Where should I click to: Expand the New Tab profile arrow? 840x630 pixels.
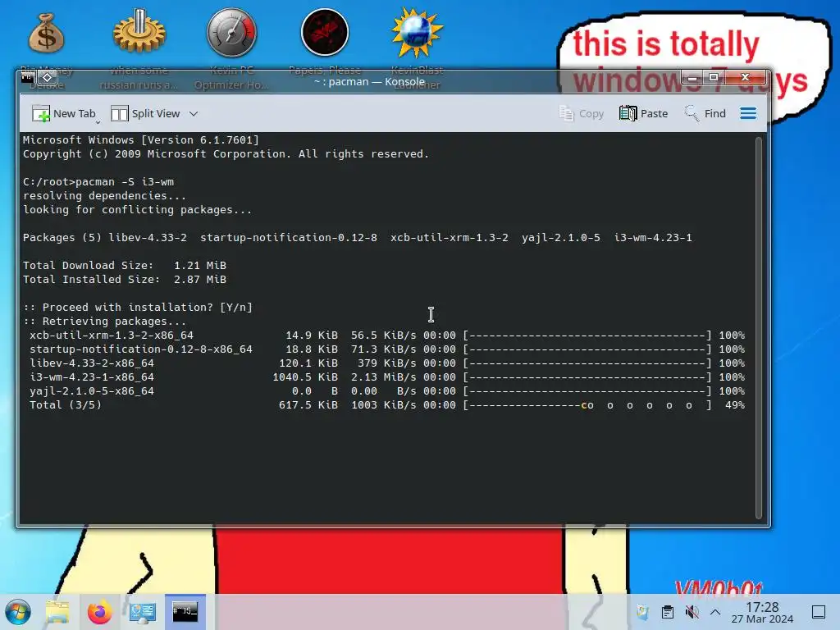tap(98, 122)
